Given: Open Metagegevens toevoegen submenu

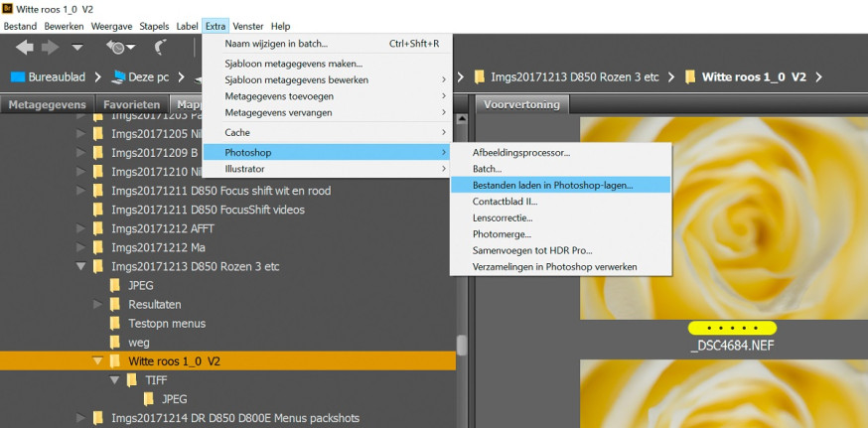Looking at the screenshot, I should [328, 96].
